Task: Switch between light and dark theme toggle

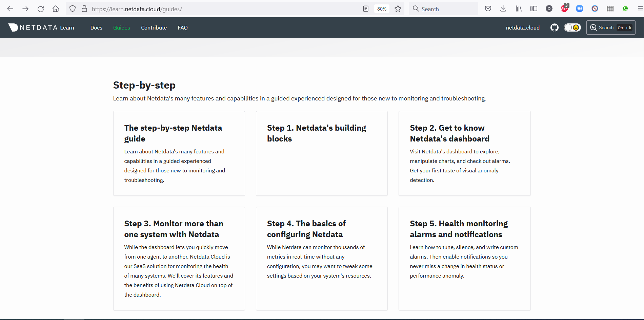Action: (x=572, y=27)
